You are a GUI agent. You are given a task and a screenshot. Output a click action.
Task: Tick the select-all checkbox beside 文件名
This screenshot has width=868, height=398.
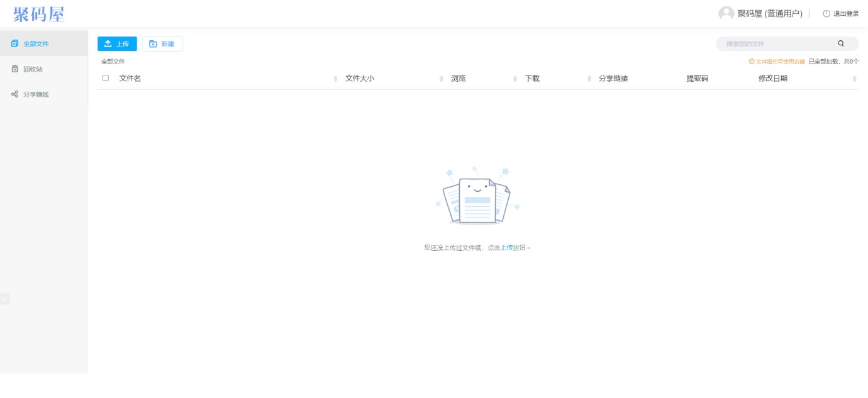106,78
